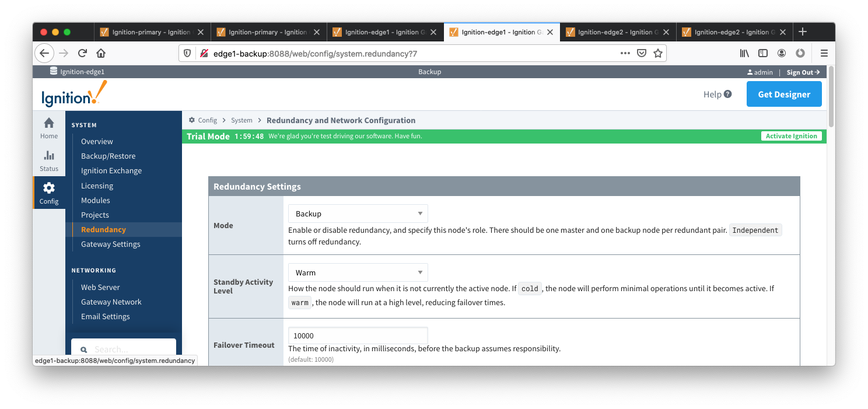Image resolution: width=868 pixels, height=409 pixels.
Task: Open Gateway Settings in sidebar
Action: pyautogui.click(x=111, y=244)
